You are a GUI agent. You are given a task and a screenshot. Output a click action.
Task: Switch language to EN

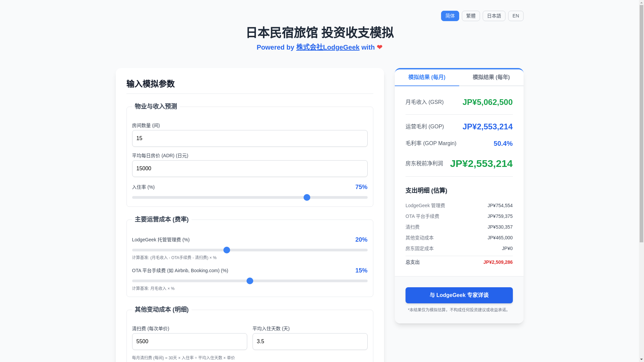(516, 16)
